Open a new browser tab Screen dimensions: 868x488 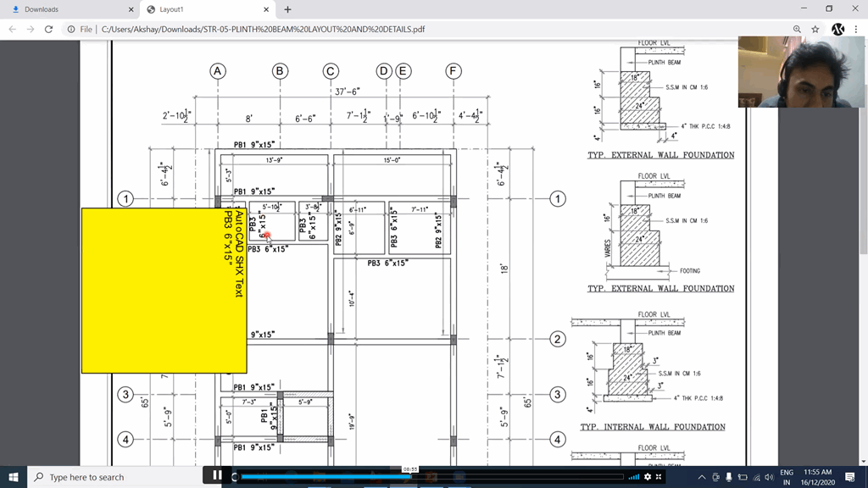point(288,9)
